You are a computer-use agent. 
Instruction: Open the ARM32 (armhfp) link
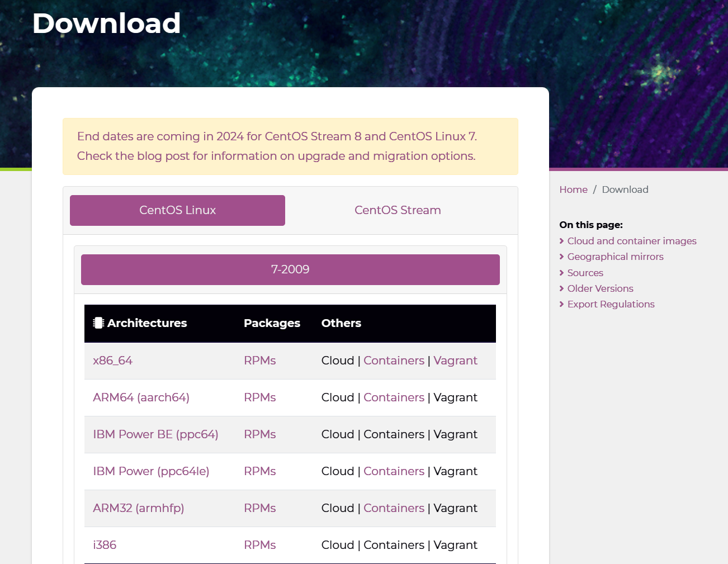tap(138, 508)
